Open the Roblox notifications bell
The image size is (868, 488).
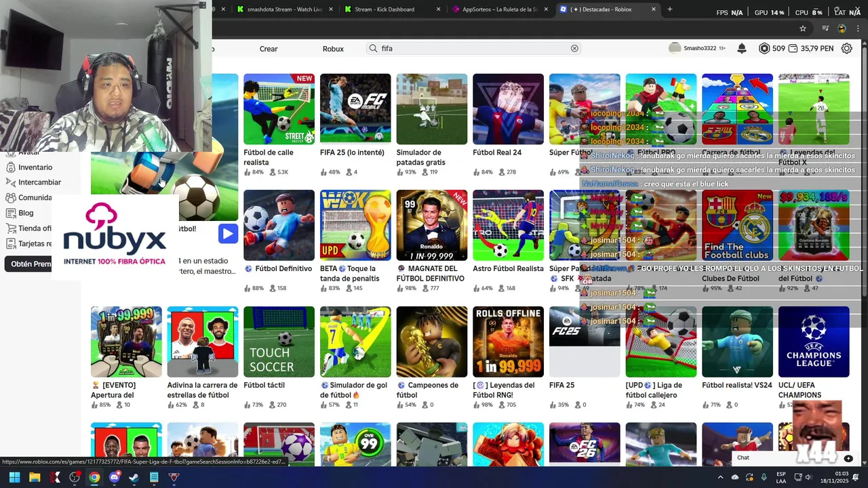742,48
